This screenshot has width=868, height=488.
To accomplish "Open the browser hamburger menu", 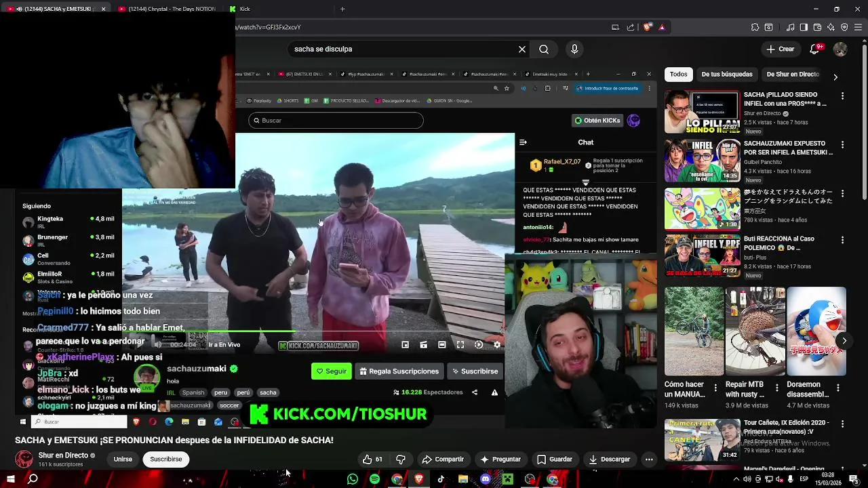I will click(x=858, y=27).
